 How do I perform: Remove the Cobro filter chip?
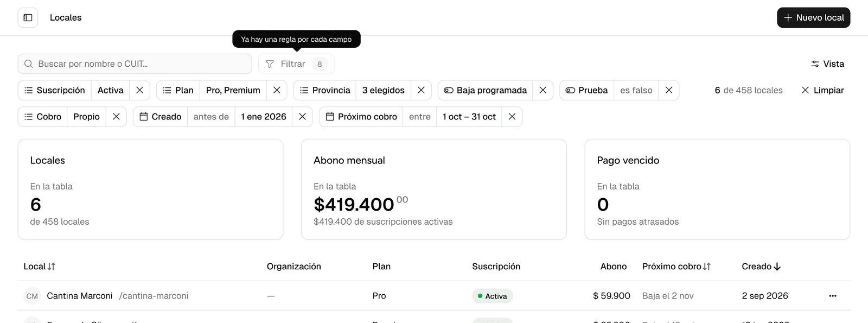[116, 117]
